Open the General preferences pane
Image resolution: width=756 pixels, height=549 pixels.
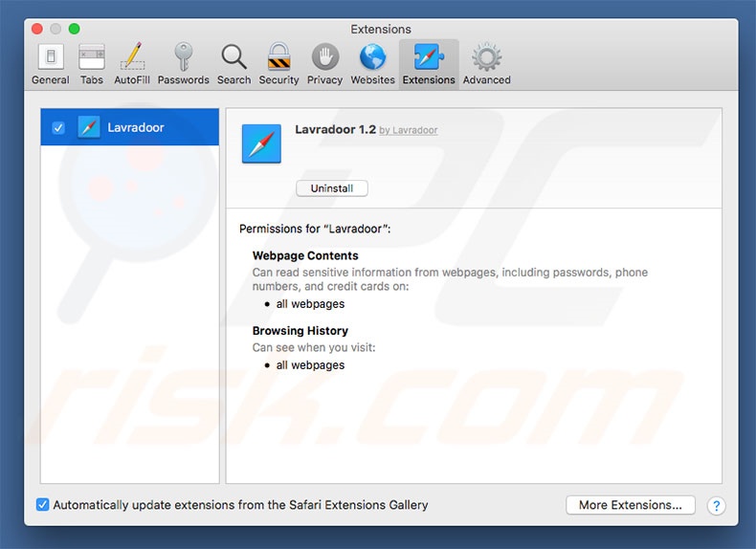point(50,64)
